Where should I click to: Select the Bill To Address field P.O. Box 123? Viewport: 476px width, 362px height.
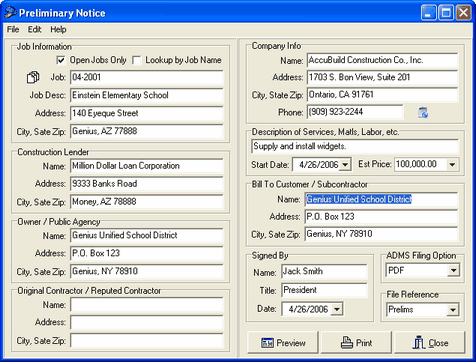[x=382, y=217]
